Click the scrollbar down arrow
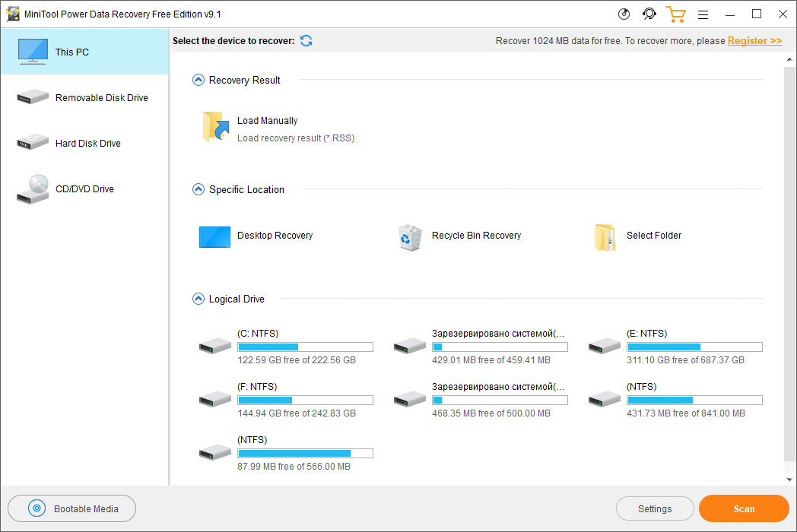797x532 pixels. tap(789, 479)
